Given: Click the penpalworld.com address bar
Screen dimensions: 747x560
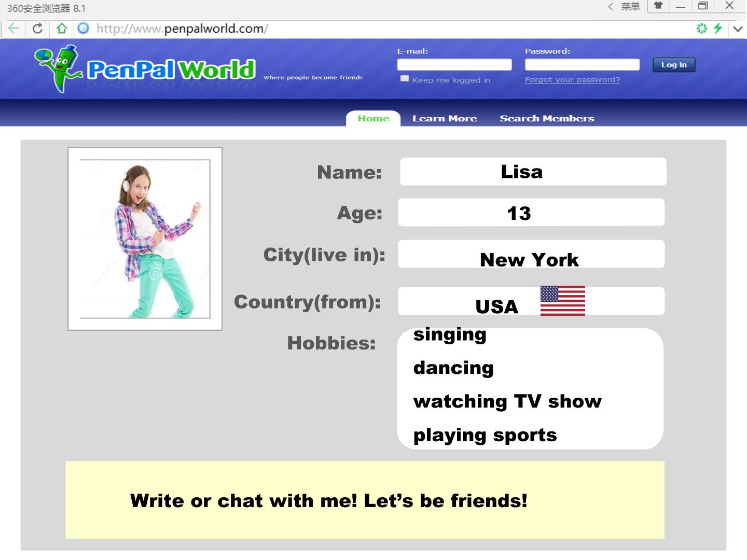Looking at the screenshot, I should (363, 29).
